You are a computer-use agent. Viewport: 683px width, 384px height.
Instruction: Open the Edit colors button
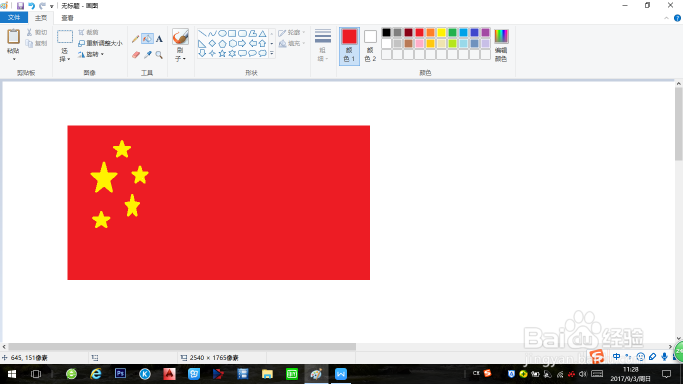(x=501, y=46)
